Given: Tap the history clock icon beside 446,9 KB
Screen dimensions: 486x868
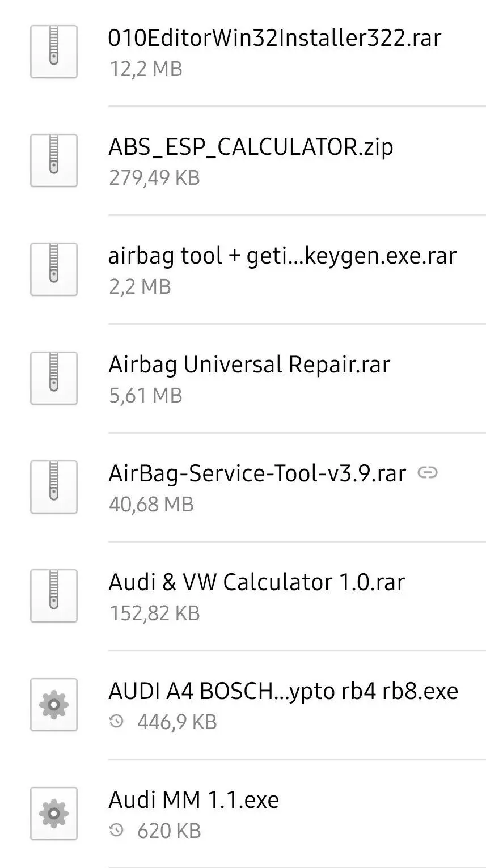Looking at the screenshot, I should 116,722.
